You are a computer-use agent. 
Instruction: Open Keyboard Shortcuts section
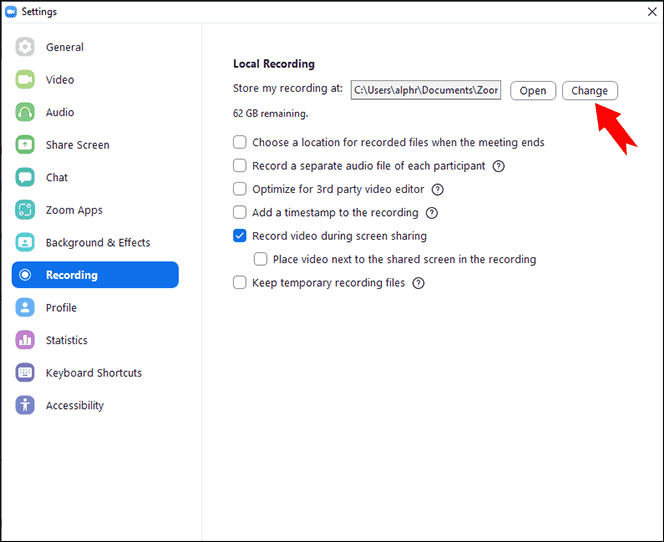tap(95, 373)
